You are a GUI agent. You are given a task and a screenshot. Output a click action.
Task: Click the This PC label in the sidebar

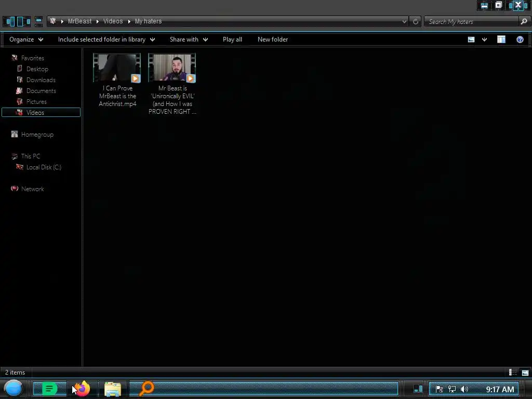(x=31, y=156)
